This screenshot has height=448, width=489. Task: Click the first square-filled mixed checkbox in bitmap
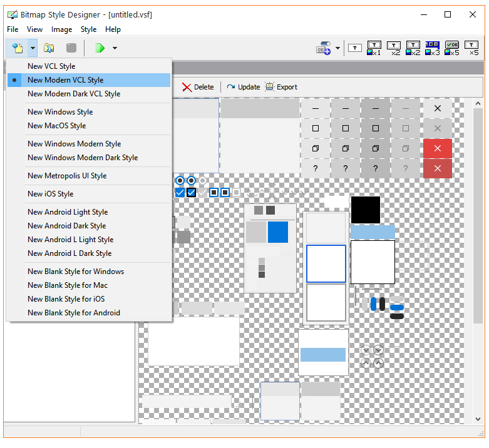214,193
